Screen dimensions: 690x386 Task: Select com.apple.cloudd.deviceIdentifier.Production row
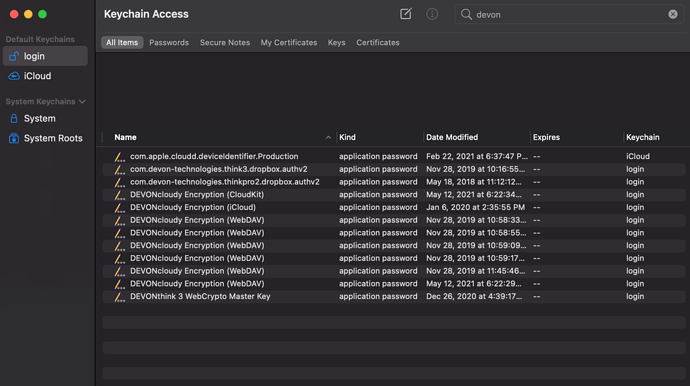[394, 156]
